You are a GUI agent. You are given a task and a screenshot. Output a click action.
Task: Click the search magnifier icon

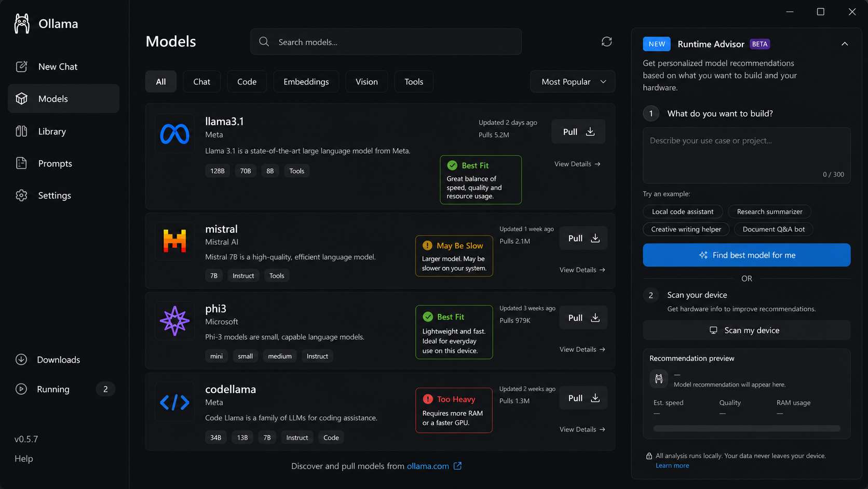(x=264, y=42)
